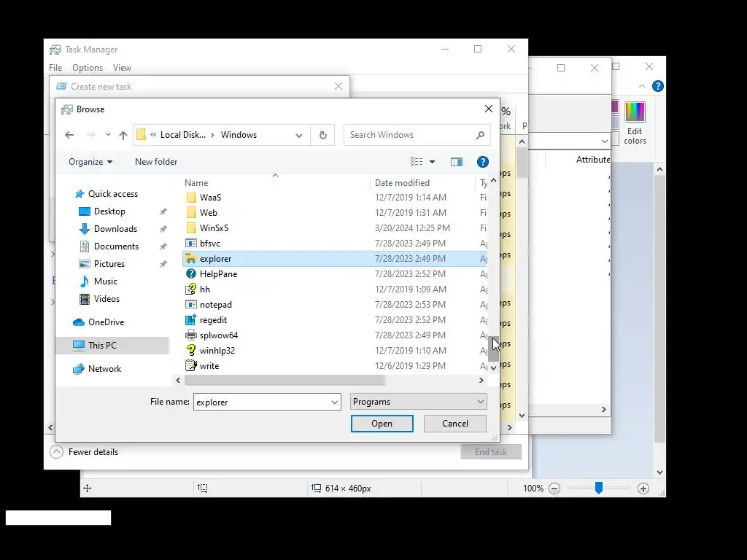Expand the address bar path dropdown
The height and width of the screenshot is (560, 747).
(x=298, y=135)
